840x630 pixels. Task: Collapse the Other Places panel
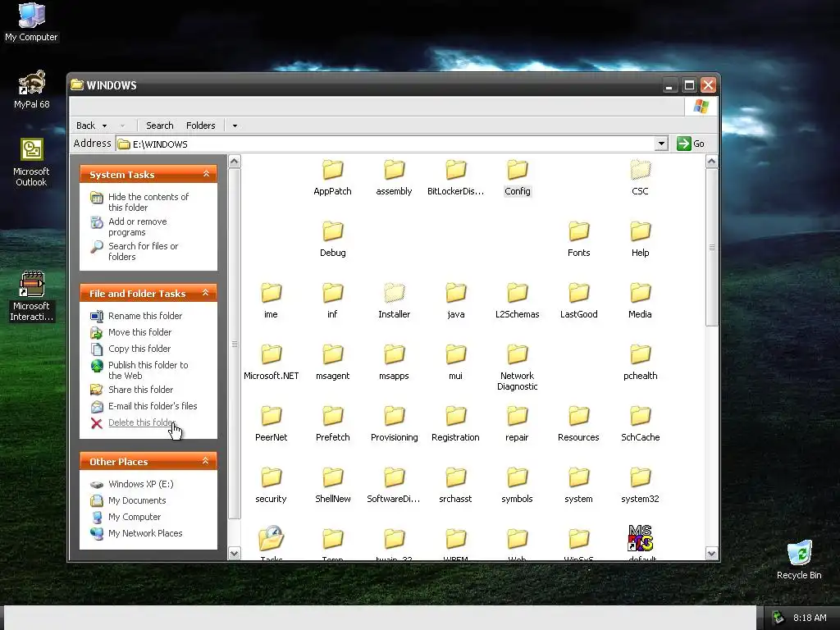coord(205,461)
